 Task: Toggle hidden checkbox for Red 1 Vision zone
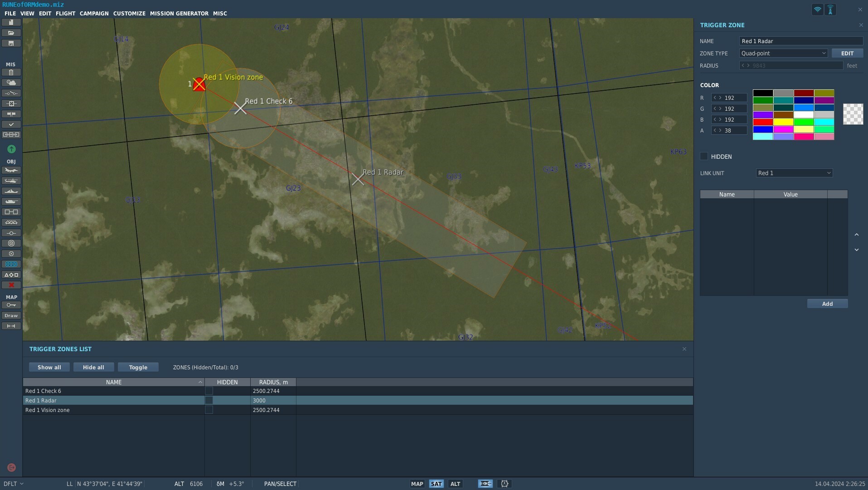click(209, 410)
